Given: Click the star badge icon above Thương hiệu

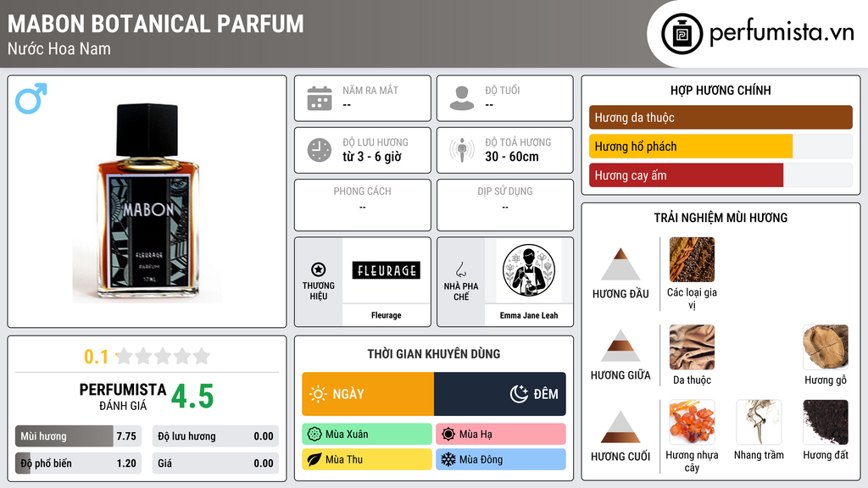Looking at the screenshot, I should (319, 269).
